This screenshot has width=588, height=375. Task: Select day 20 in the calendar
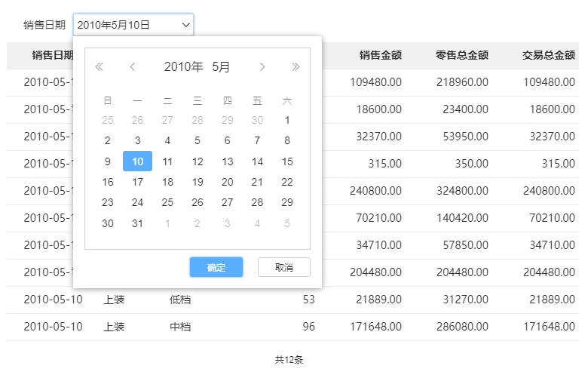(x=227, y=182)
